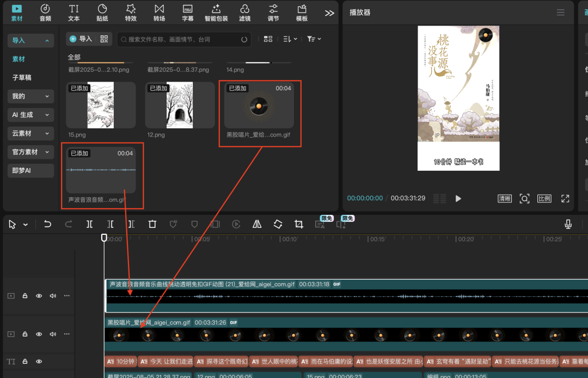Open the 转场 transitions panel
The image size is (588, 378).
coord(159,13)
